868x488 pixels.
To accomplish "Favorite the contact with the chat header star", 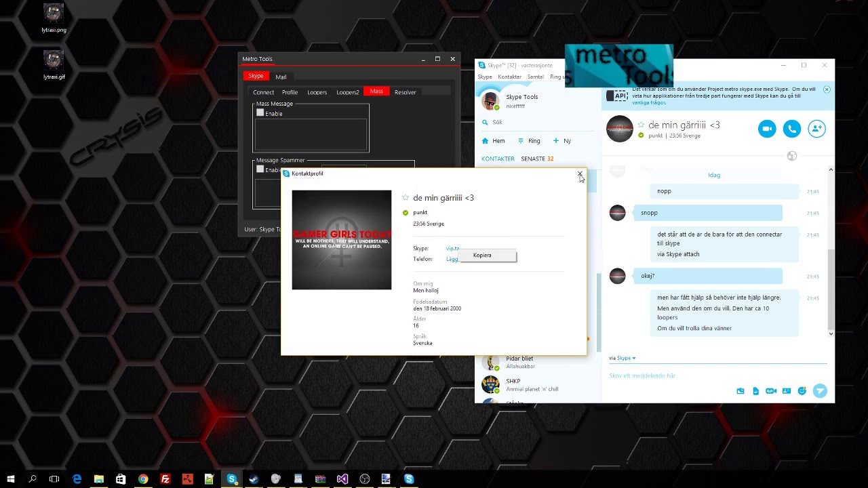I will point(641,125).
